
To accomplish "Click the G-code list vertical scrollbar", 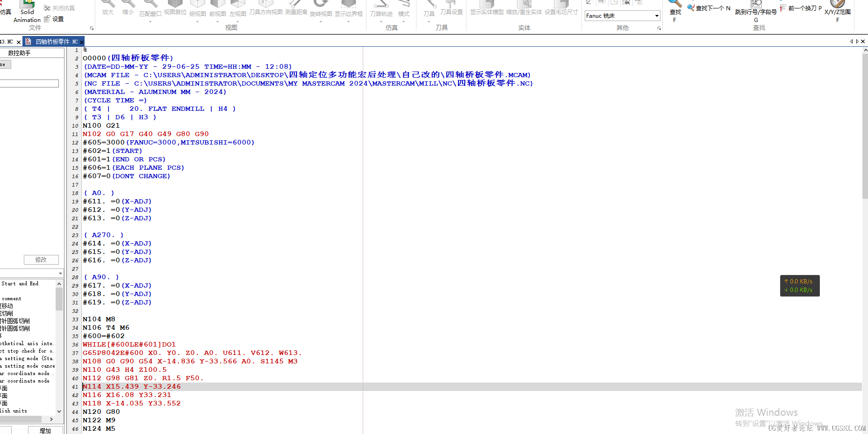I will tap(59, 299).
